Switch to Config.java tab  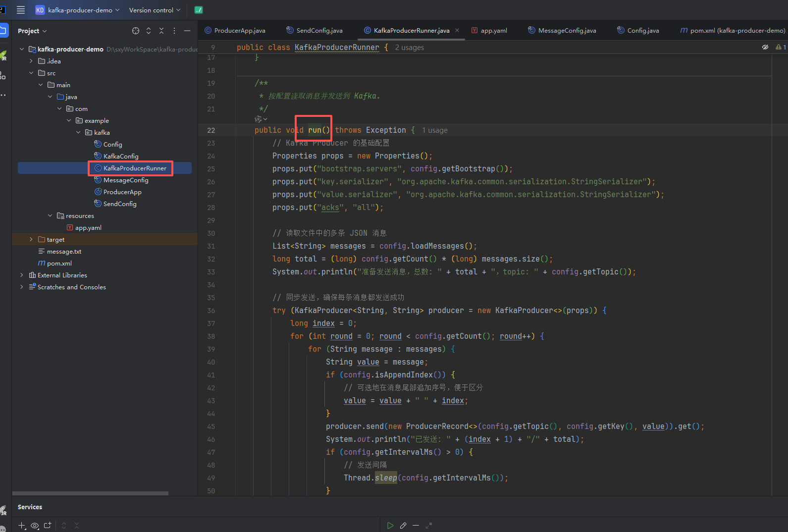click(x=638, y=30)
